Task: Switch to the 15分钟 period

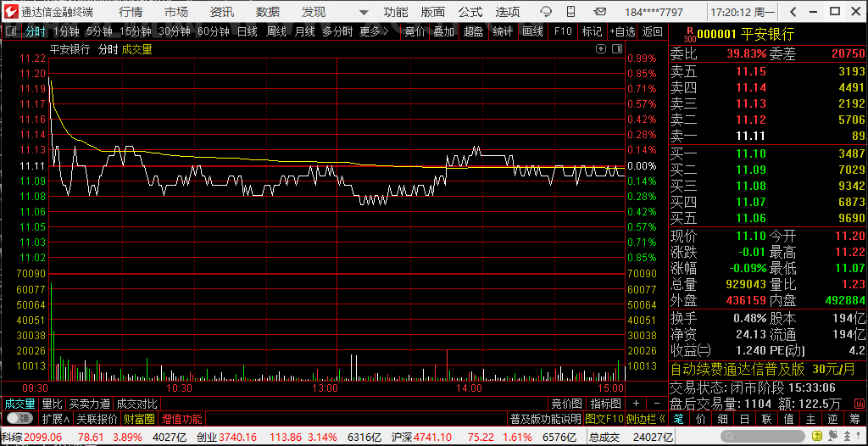Action: point(136,31)
